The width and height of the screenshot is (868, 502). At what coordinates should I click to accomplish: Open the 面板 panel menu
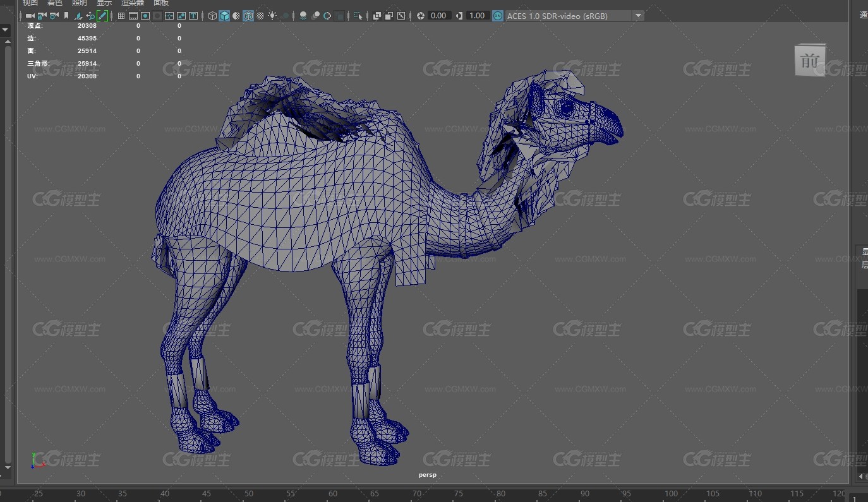(161, 3)
